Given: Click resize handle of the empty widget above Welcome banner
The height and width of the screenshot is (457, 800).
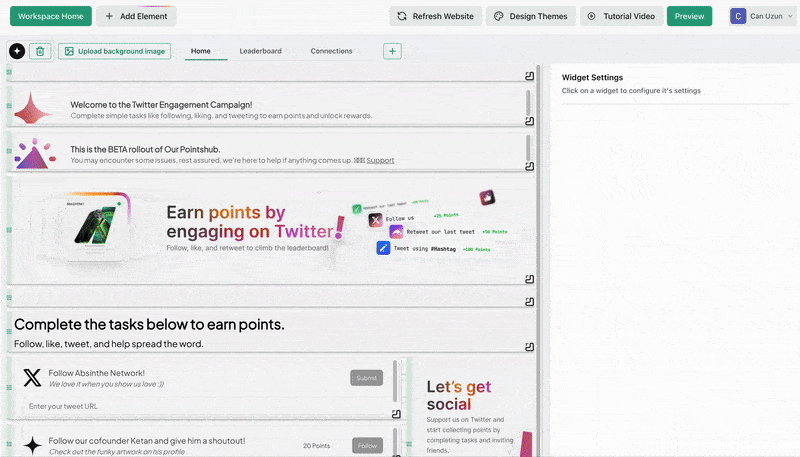Looking at the screenshot, I should pyautogui.click(x=530, y=76).
